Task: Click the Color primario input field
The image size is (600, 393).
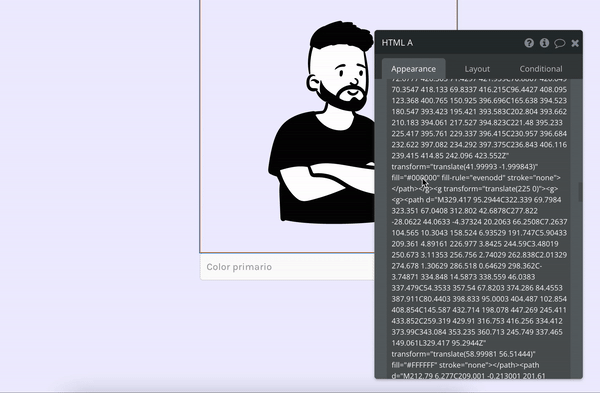Action: (x=287, y=267)
